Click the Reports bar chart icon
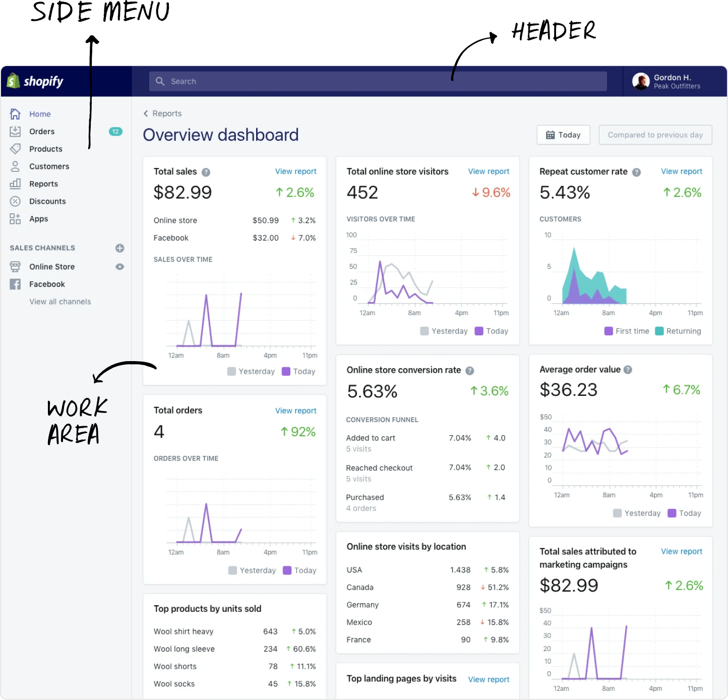The image size is (728, 700). (x=15, y=184)
